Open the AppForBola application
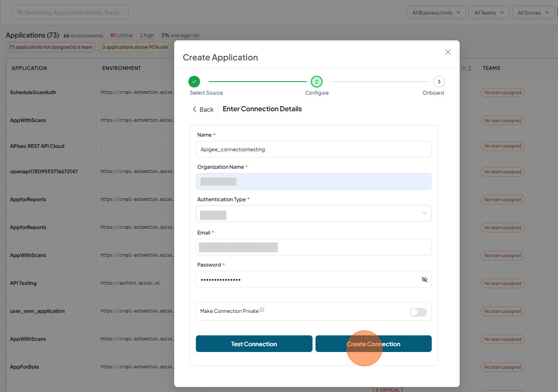 point(25,367)
